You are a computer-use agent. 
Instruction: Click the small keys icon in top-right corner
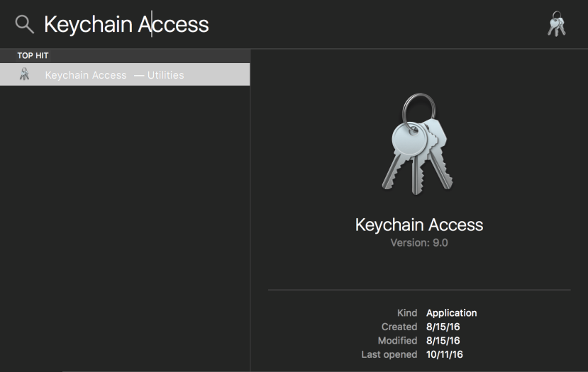(557, 24)
